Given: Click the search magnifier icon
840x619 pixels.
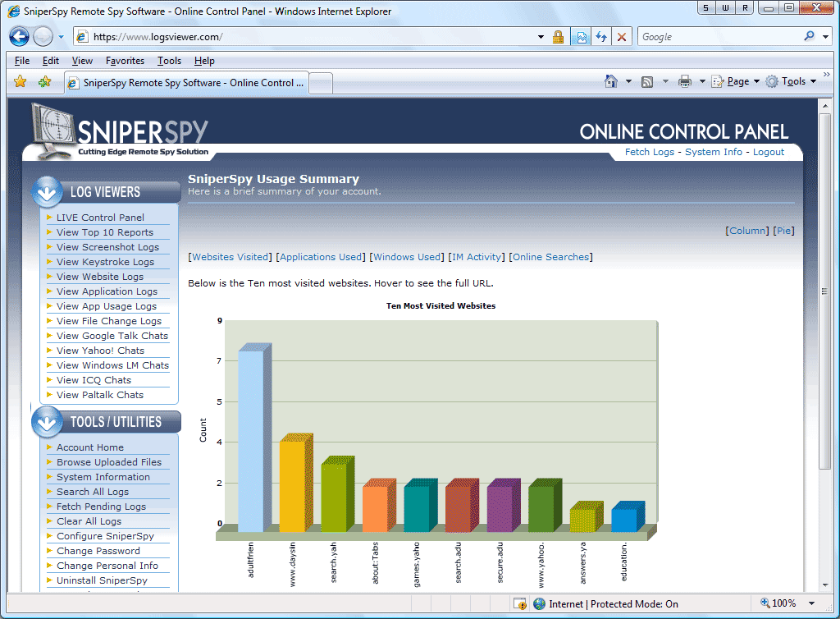Looking at the screenshot, I should 809,36.
